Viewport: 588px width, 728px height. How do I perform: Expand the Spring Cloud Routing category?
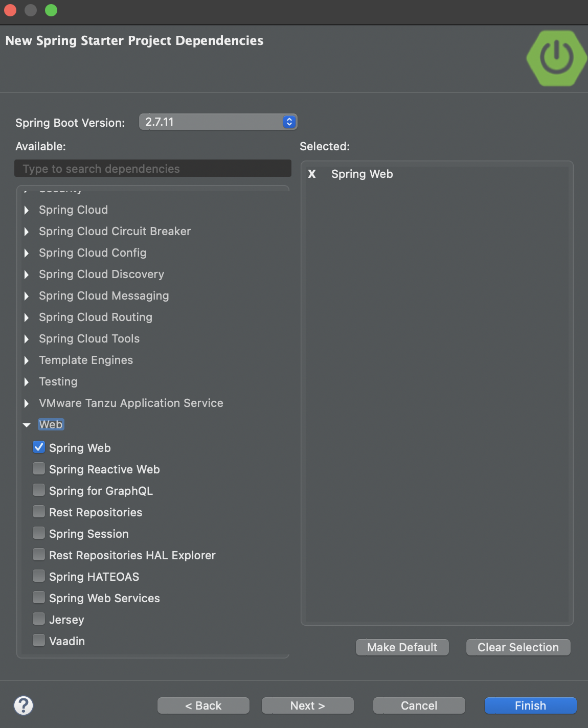tap(27, 317)
